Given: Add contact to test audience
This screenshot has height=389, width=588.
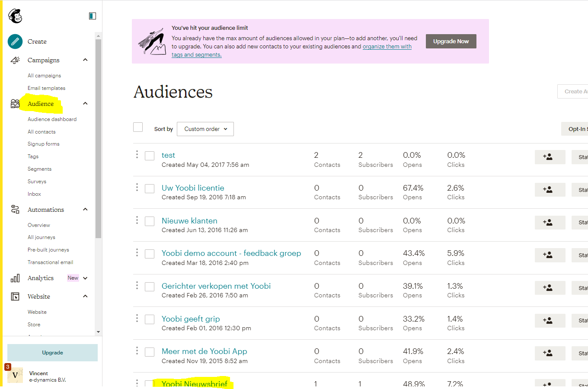Looking at the screenshot, I should (x=550, y=157).
